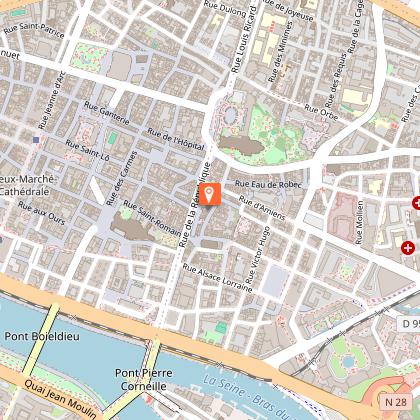Click the Rue Eau de Robec label

(x=268, y=184)
